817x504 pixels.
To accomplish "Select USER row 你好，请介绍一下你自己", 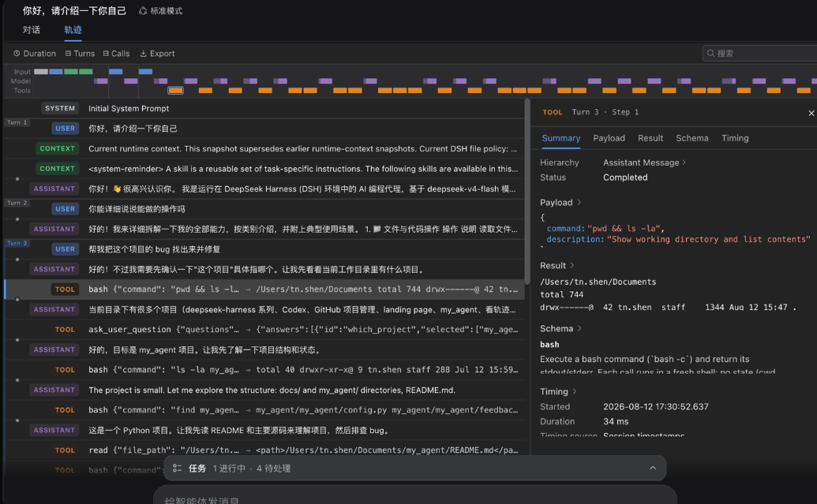I will pyautogui.click(x=264, y=129).
